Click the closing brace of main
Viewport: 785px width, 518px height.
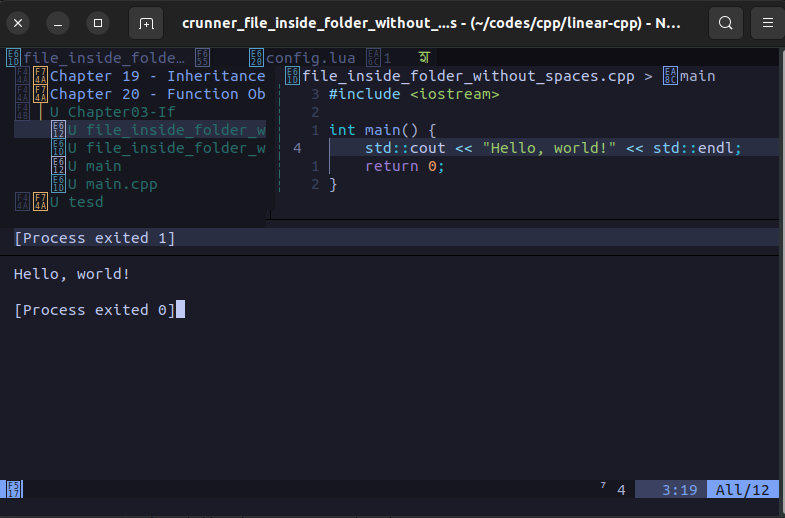tap(333, 184)
